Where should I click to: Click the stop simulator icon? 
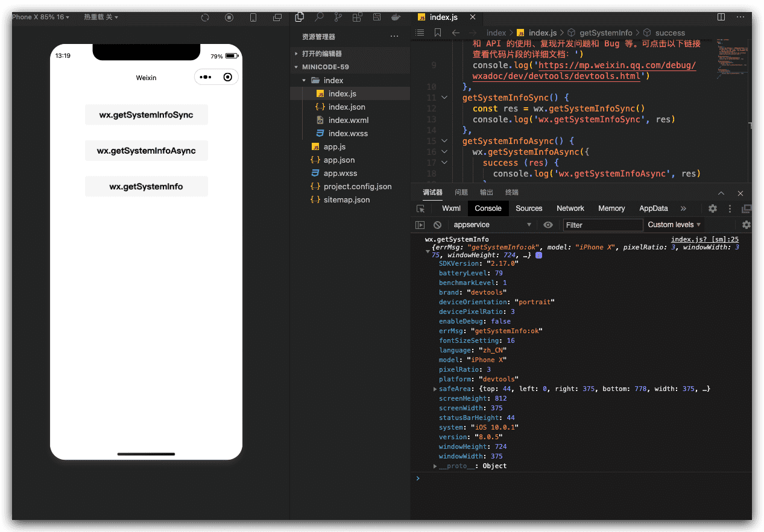click(229, 17)
